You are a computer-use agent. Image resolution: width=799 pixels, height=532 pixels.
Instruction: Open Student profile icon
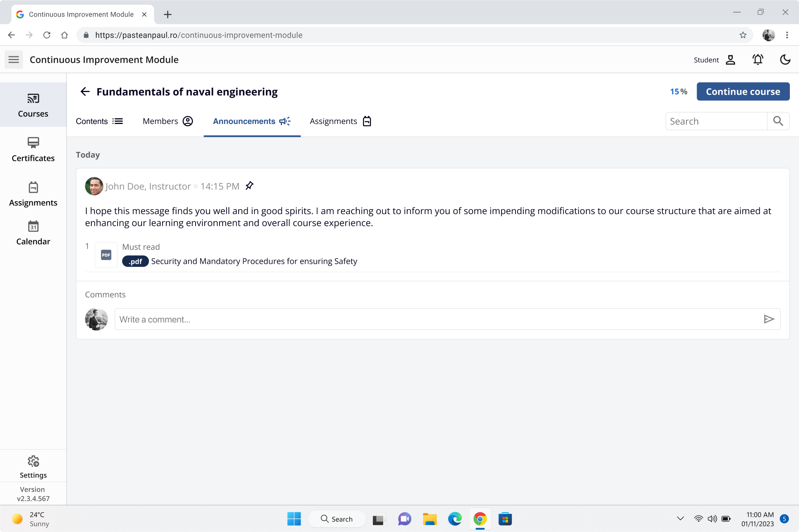click(x=730, y=60)
